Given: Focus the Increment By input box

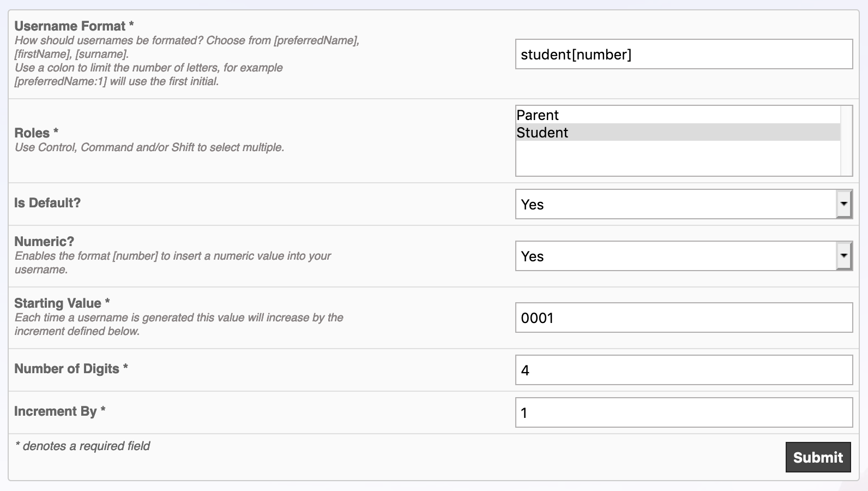Looking at the screenshot, I should click(x=683, y=412).
